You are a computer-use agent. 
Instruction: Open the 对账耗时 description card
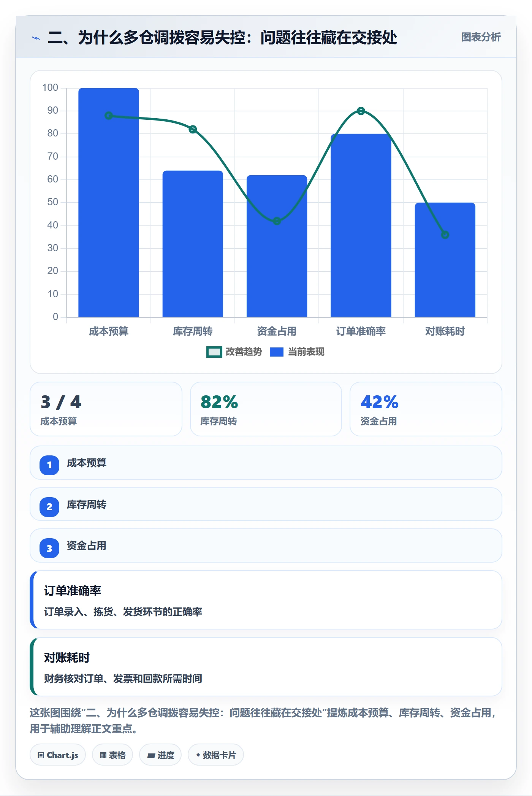point(266,667)
